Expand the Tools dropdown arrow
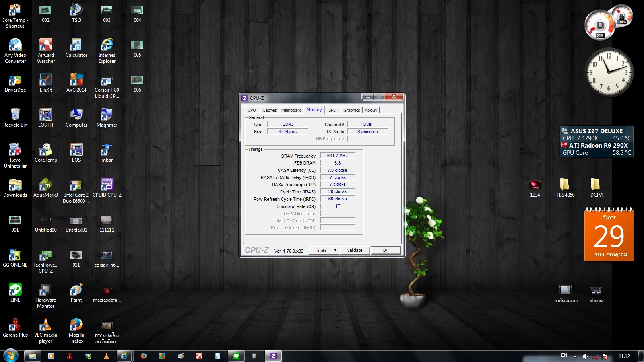This screenshot has width=644, height=362. [335, 250]
